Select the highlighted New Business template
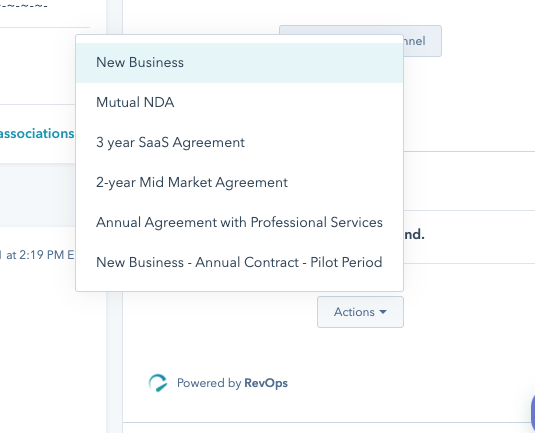 240,63
